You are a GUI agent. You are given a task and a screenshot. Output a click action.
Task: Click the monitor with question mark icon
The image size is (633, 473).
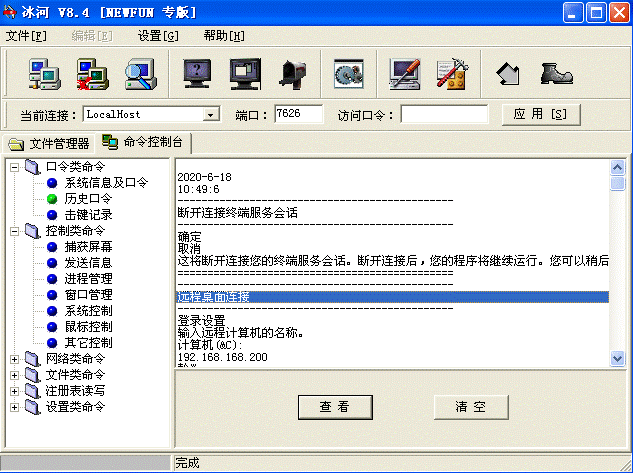tap(197, 74)
